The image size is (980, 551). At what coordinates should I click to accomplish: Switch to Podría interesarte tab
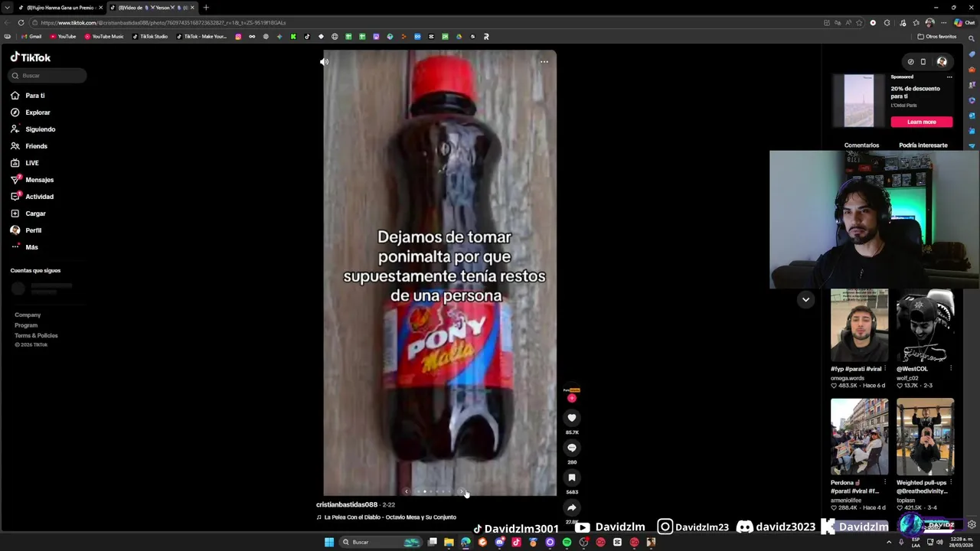coord(923,145)
